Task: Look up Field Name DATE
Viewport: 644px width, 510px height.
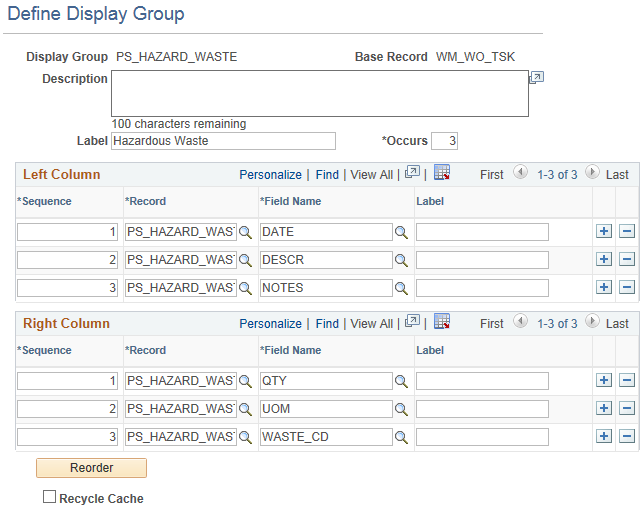Action: 401,232
